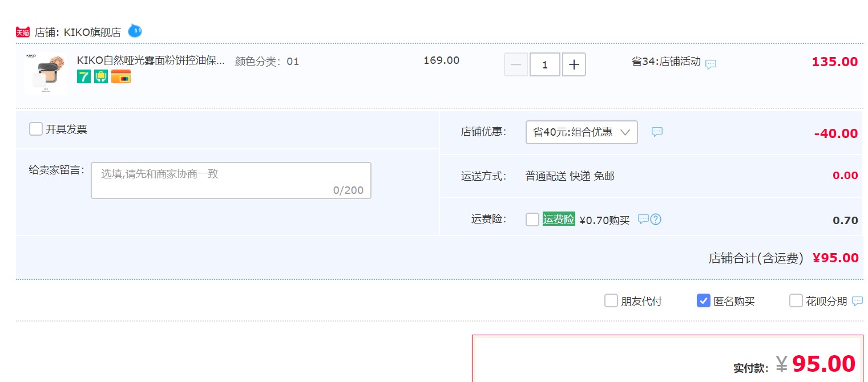Click the 店铺合计(含运费) ¥95.00 total
Viewport: 868px width, 382px height.
click(784, 258)
